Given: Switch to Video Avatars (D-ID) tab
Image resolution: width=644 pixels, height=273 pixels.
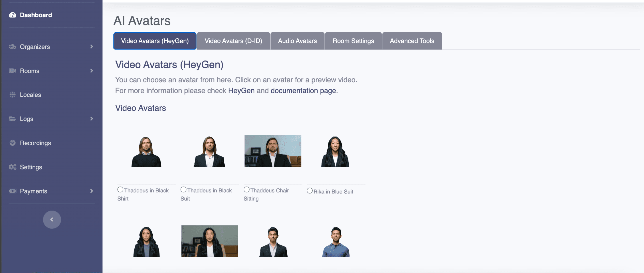Looking at the screenshot, I should pos(233,41).
